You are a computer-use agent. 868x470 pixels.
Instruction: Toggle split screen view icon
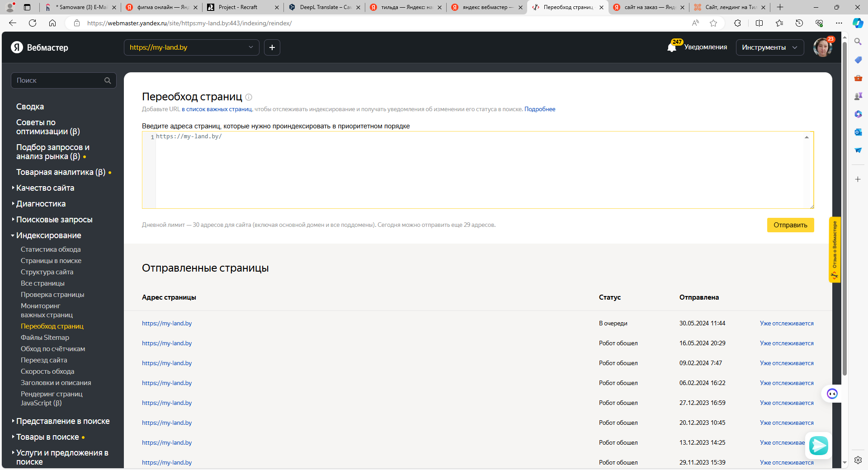tap(759, 23)
